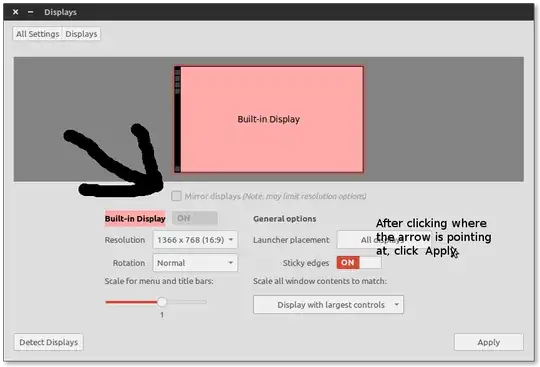The height and width of the screenshot is (367, 540).
Task: Click the Sticky edges label
Action: pyautogui.click(x=306, y=263)
